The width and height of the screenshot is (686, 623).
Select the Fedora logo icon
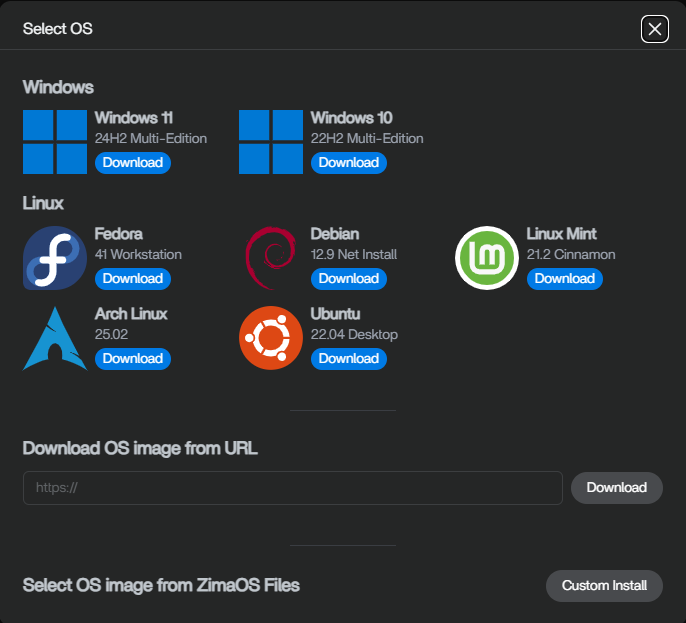click(x=55, y=258)
